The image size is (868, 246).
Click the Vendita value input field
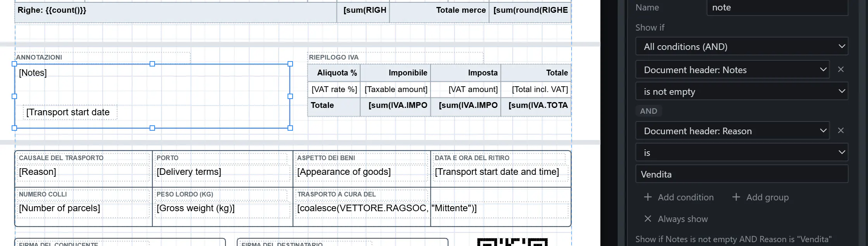click(742, 174)
